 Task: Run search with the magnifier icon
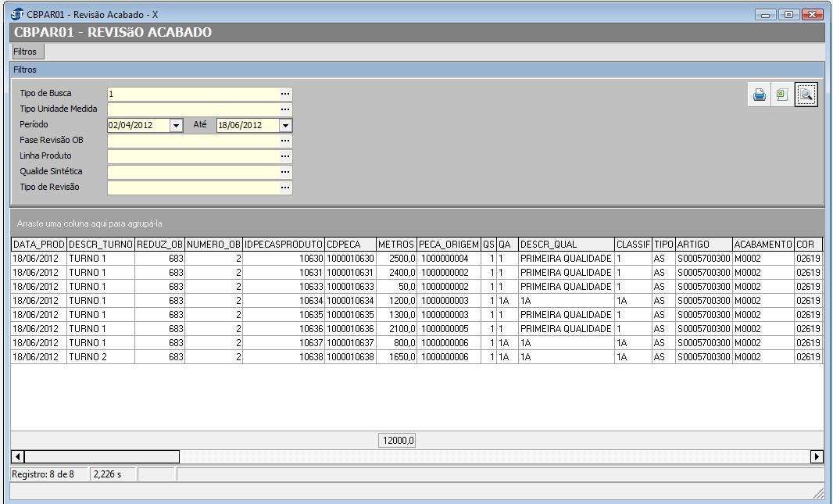click(806, 95)
